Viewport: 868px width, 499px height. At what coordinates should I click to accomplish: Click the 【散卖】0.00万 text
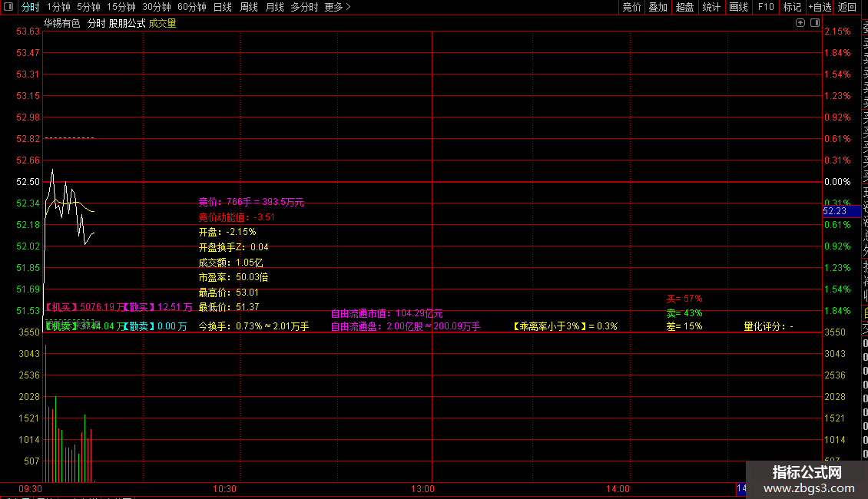154,326
